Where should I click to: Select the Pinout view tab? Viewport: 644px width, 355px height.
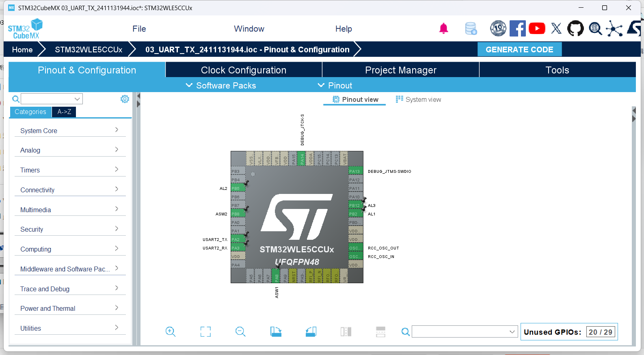tap(355, 99)
